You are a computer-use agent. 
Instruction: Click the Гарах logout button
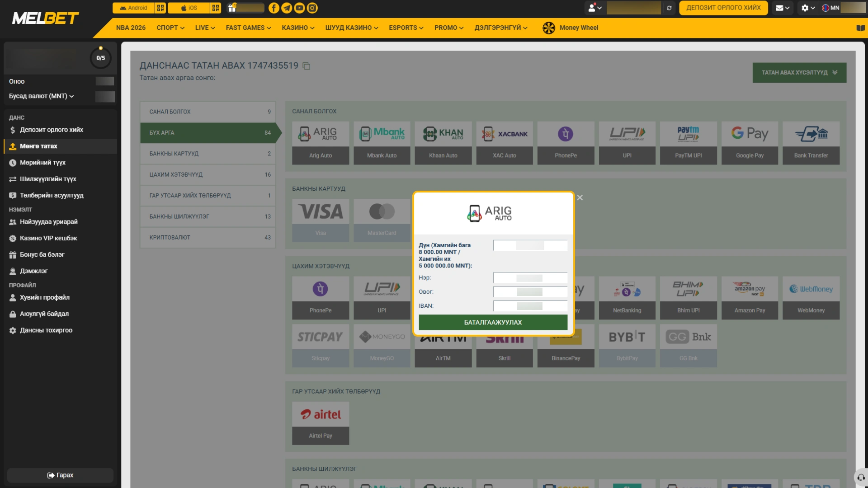point(60,475)
